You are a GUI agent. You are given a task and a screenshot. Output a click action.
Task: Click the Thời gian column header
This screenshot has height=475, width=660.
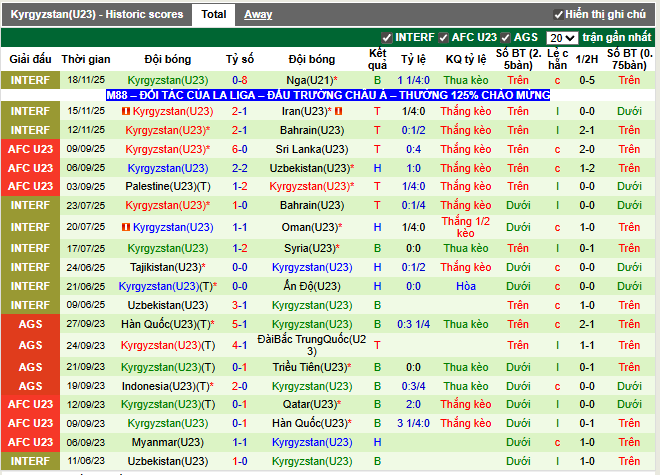point(86,59)
